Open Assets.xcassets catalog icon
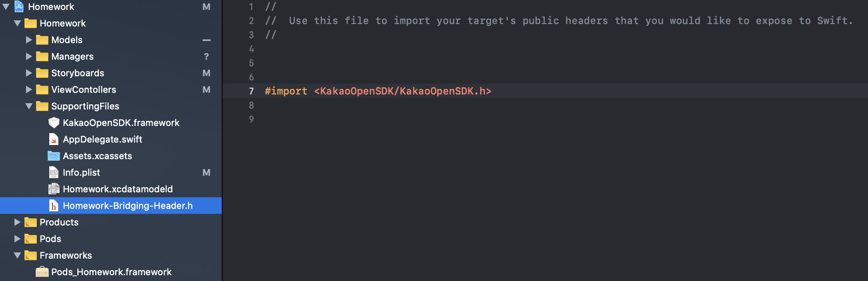The image size is (868, 281). point(54,156)
